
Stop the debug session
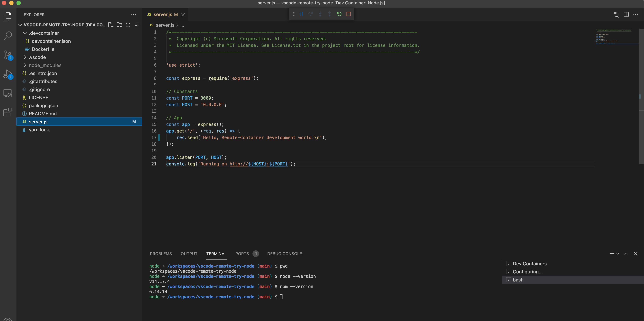coord(349,14)
